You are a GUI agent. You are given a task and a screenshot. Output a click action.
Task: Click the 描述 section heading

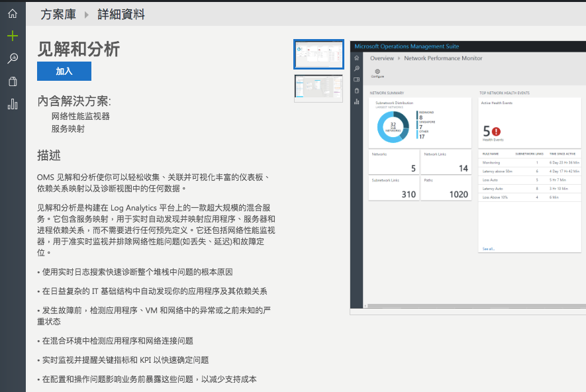[49, 156]
